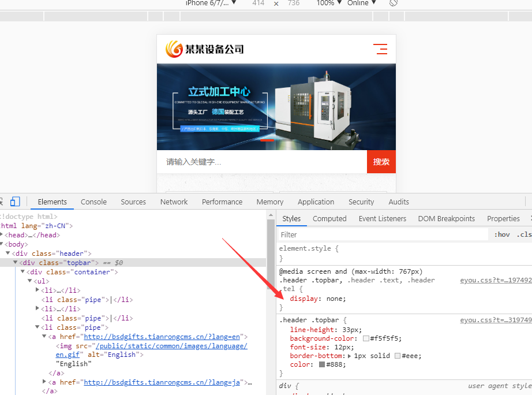The height and width of the screenshot is (395, 532).
Task: Click the element.style rule block
Action: coord(404,253)
